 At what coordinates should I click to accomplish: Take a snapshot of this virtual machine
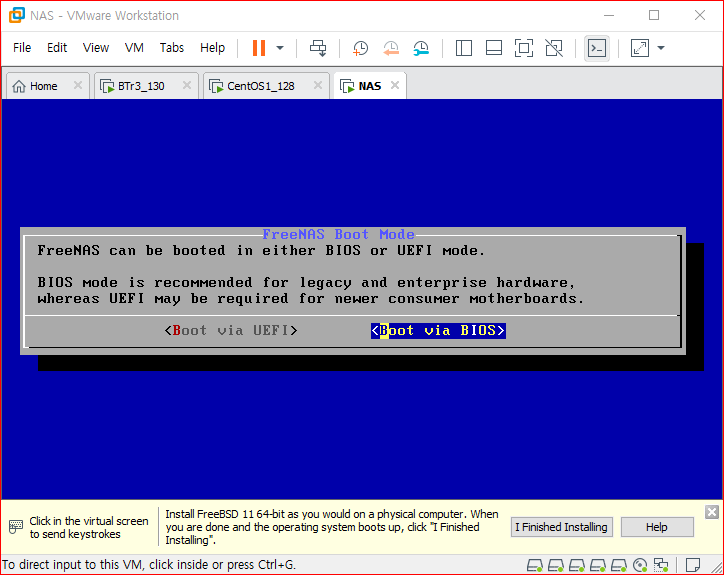(x=360, y=48)
